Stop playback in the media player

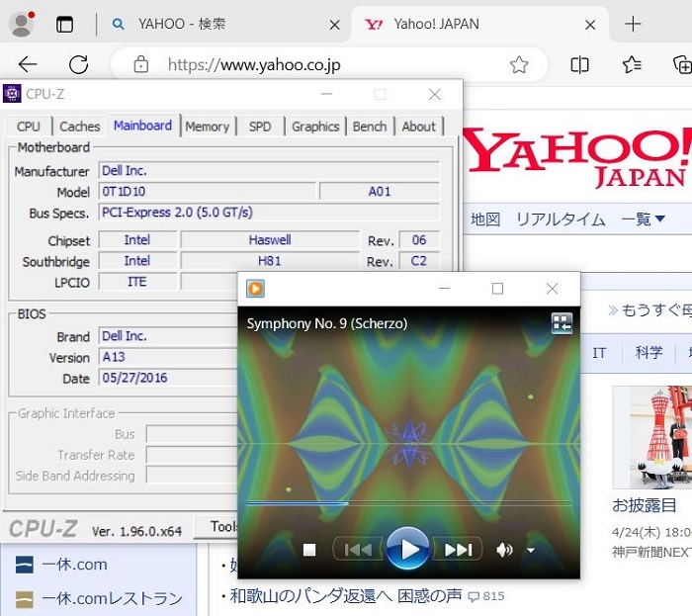pos(309,550)
